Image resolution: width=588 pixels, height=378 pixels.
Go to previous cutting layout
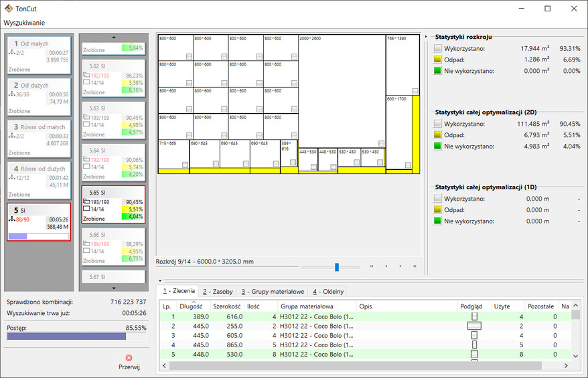(x=386, y=266)
